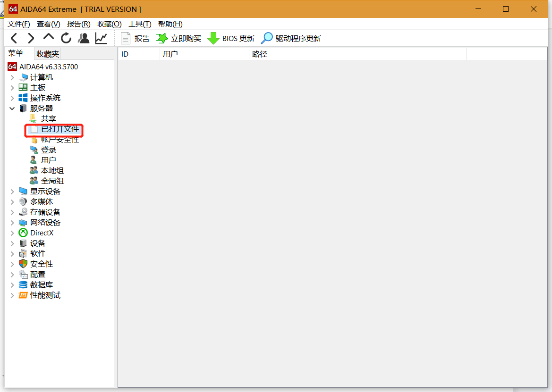Select the 本地组 local groups item
552x392 pixels.
tap(52, 171)
